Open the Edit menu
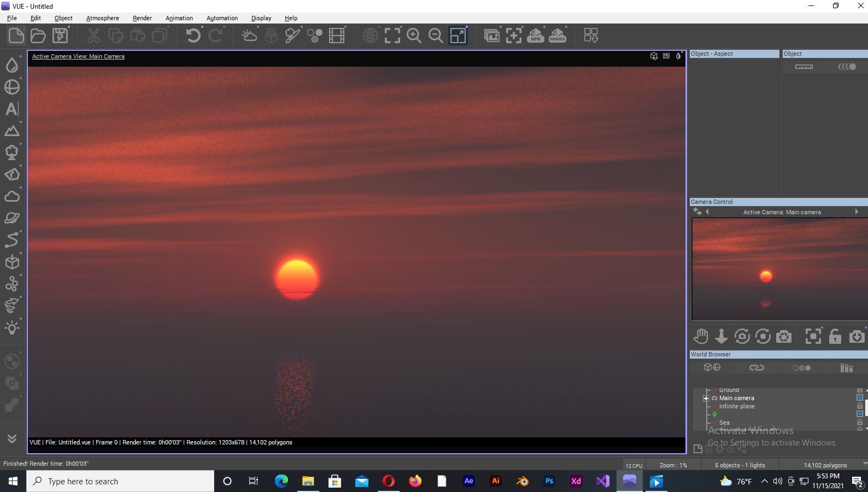 36,18
